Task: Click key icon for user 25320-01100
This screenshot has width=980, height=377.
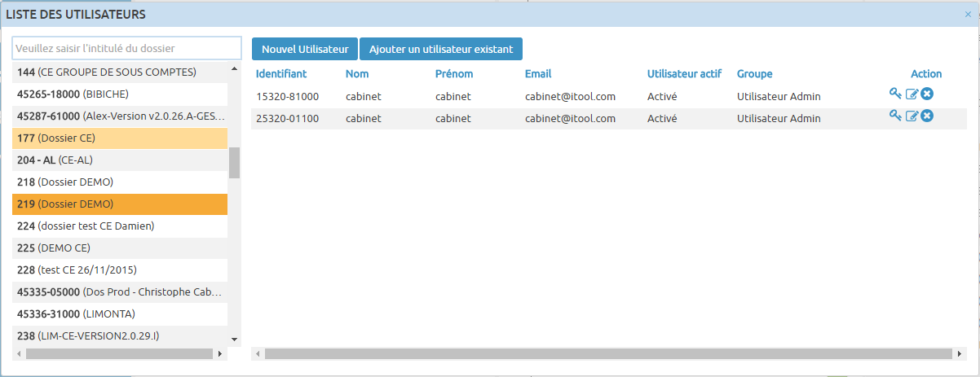Action: pyautogui.click(x=895, y=116)
